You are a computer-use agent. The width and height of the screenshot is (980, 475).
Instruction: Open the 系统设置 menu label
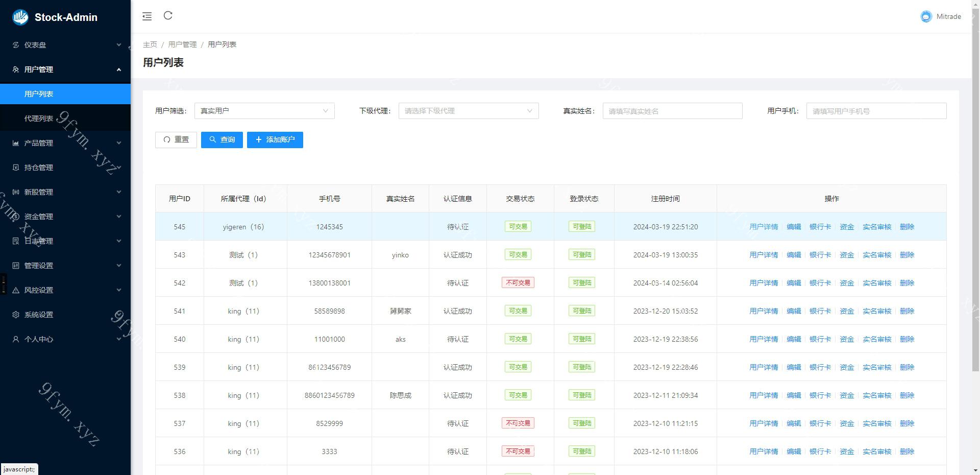click(x=39, y=315)
